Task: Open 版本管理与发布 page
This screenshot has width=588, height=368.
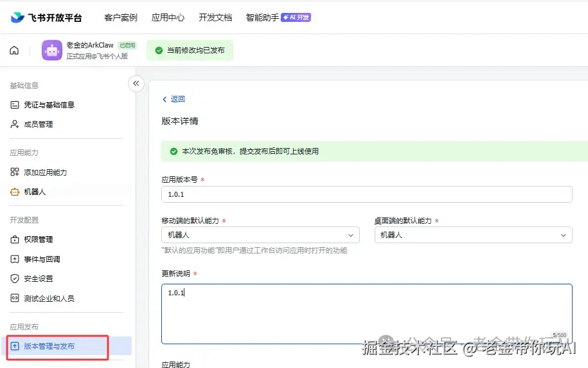Action: [49, 346]
